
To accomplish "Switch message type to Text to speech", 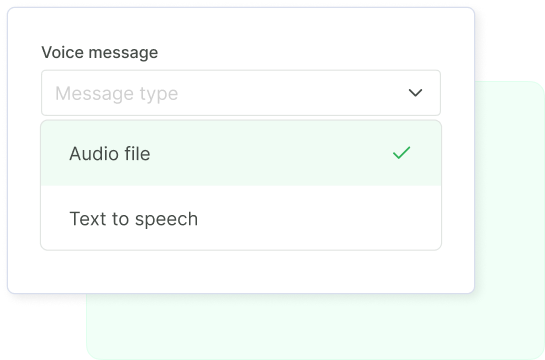I will 241,218.
